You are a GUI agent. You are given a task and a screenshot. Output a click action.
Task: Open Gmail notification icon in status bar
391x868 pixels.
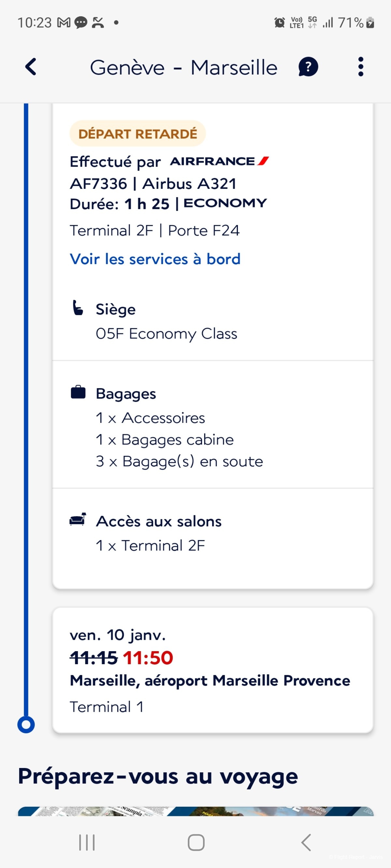coord(64,22)
